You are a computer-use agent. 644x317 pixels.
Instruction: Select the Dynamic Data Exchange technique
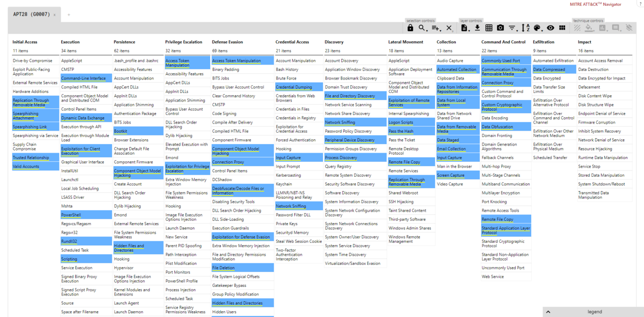point(86,118)
